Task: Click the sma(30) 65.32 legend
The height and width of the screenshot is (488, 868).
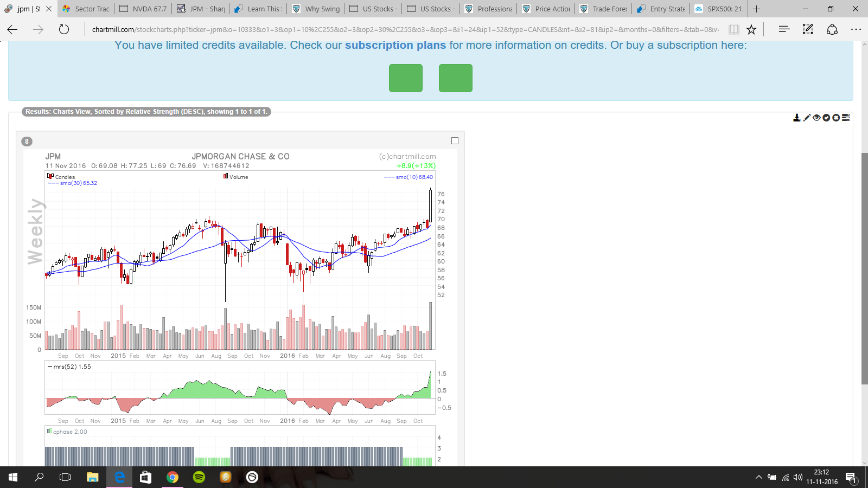Action: tap(78, 183)
